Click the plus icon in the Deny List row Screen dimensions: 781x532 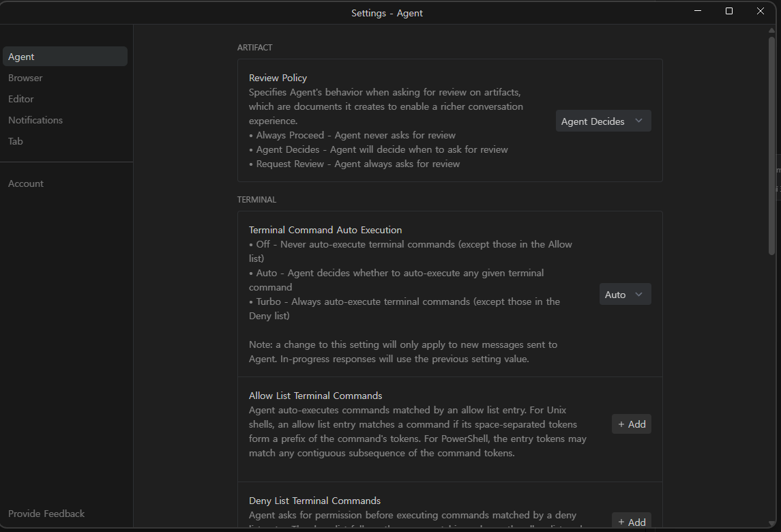click(x=621, y=522)
